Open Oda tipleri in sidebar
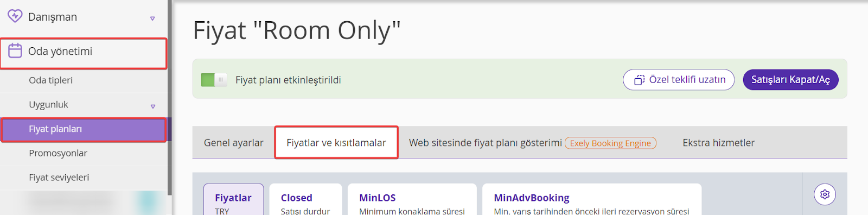The width and height of the screenshot is (868, 215). tap(50, 80)
